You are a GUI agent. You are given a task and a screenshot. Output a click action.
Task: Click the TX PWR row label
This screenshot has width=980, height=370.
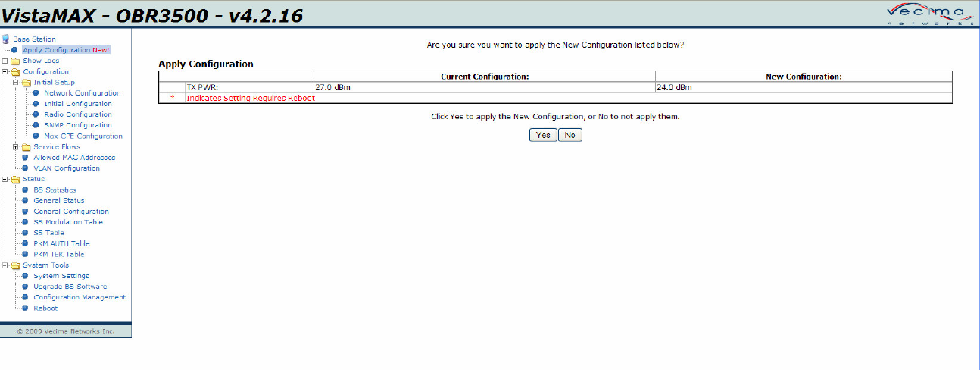click(x=203, y=88)
